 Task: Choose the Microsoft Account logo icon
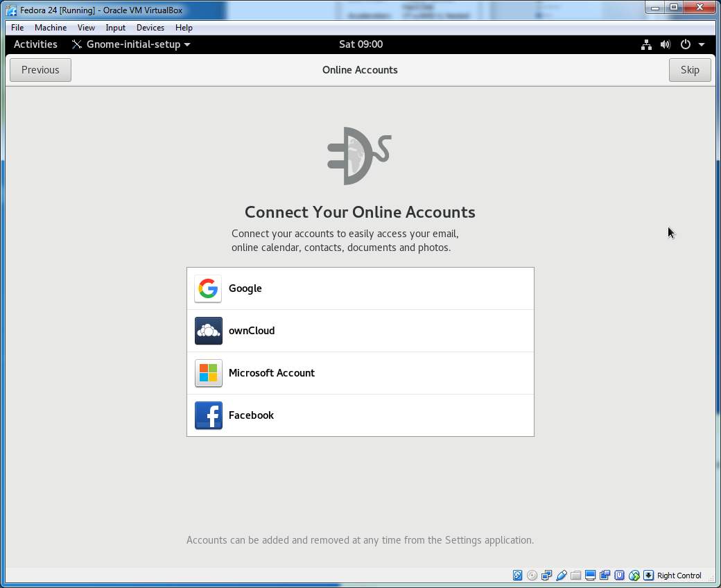(x=208, y=373)
